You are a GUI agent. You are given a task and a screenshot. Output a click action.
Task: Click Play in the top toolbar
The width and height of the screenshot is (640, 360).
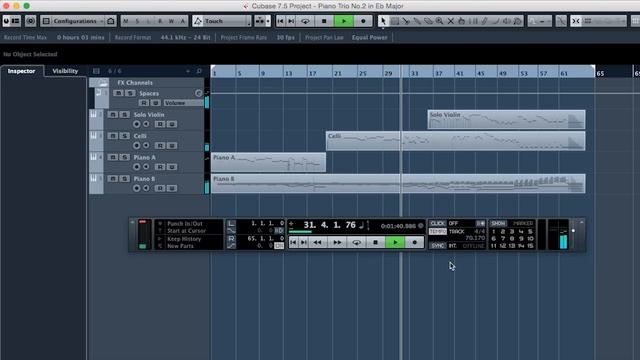pos(344,21)
